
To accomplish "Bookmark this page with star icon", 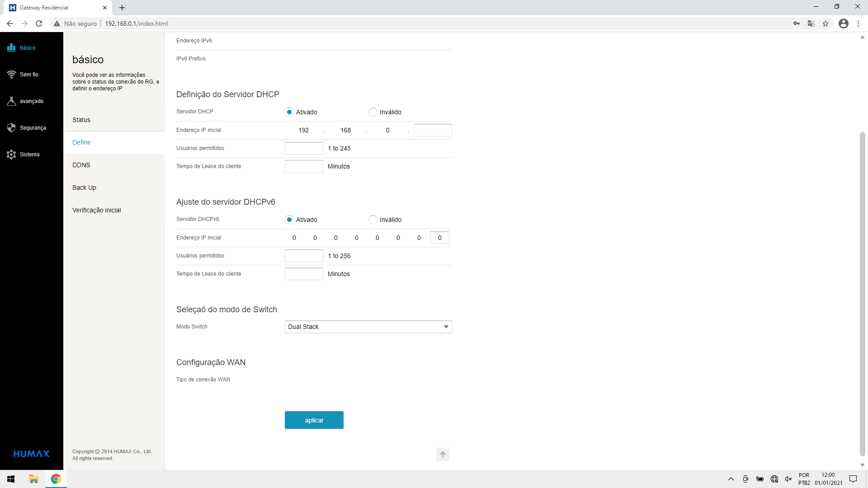I will point(826,23).
